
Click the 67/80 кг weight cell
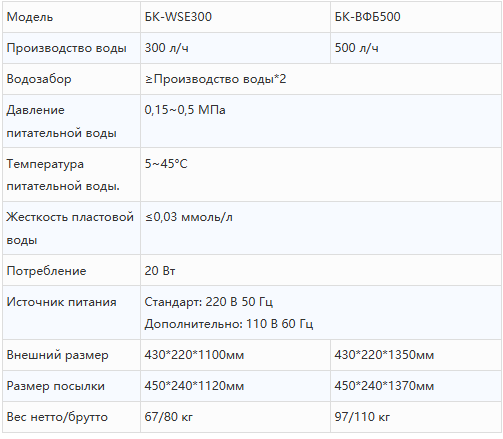coord(235,417)
